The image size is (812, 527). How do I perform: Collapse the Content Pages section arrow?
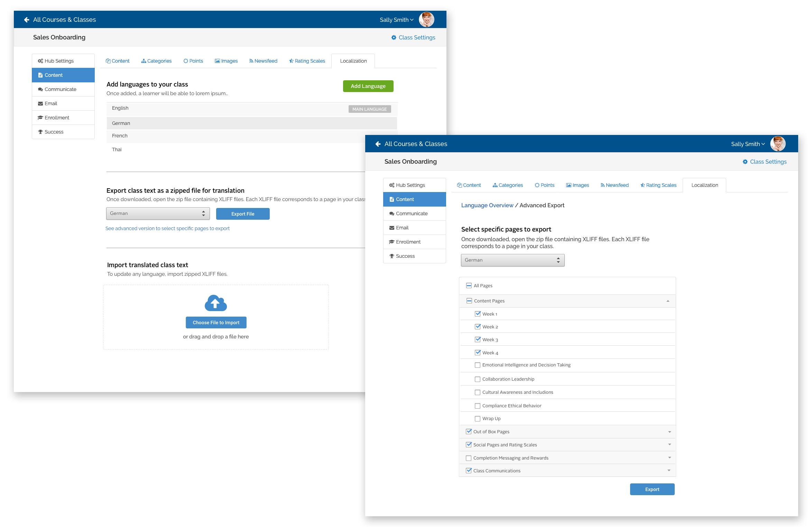[668, 301]
